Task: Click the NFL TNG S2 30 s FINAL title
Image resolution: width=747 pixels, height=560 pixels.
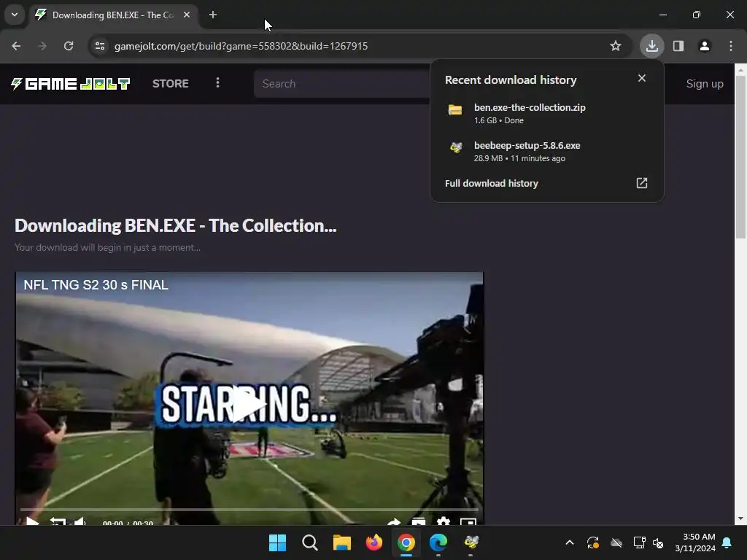Action: tap(96, 285)
